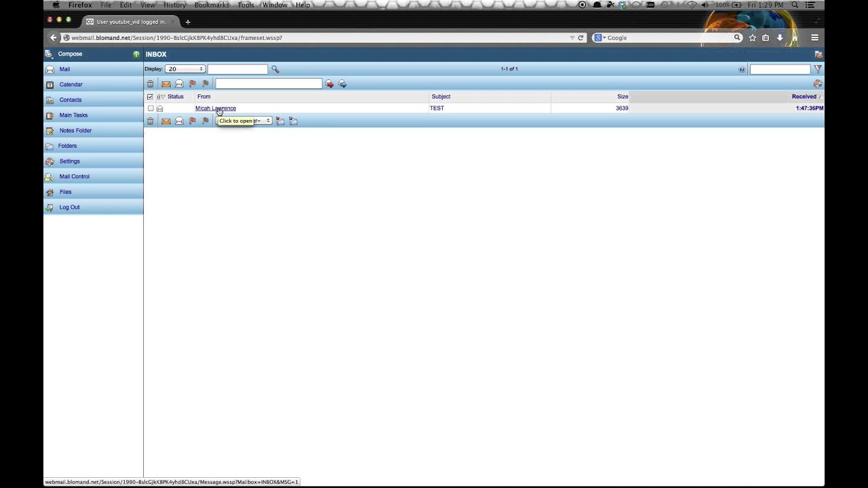Open the History menu
This screenshot has width=868, height=488.
point(174,5)
